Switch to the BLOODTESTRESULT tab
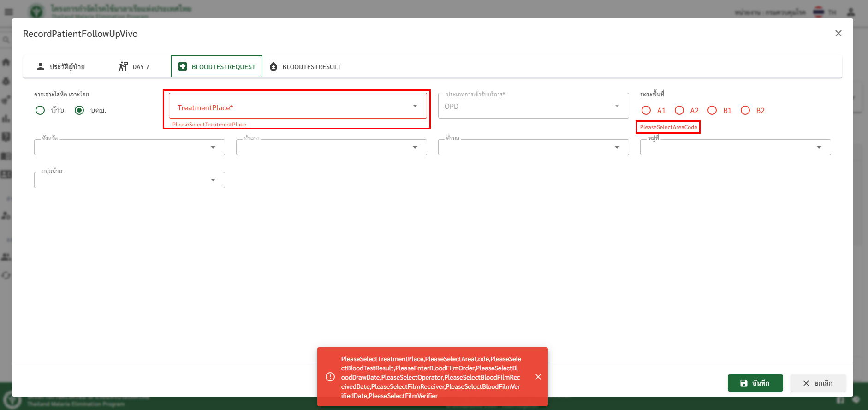The height and width of the screenshot is (410, 868). (305, 67)
